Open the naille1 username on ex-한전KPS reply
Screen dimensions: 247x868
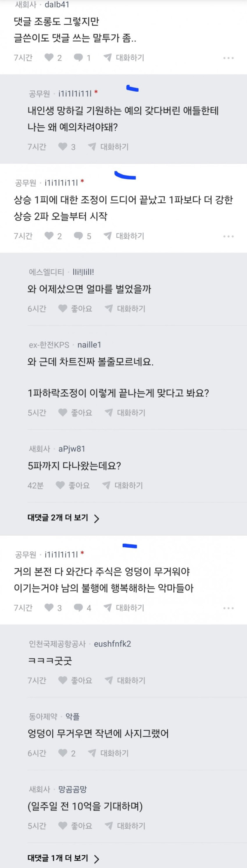click(89, 345)
